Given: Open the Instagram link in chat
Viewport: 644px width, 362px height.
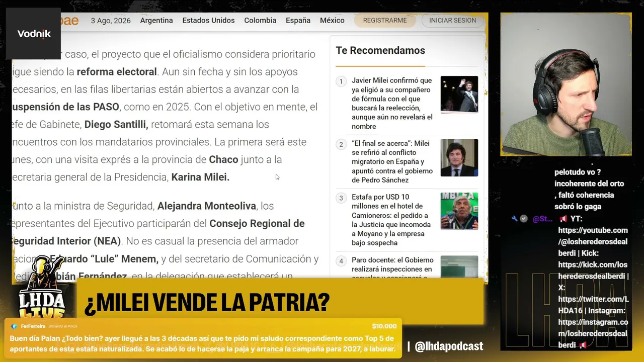Looking at the screenshot, I should (593, 334).
